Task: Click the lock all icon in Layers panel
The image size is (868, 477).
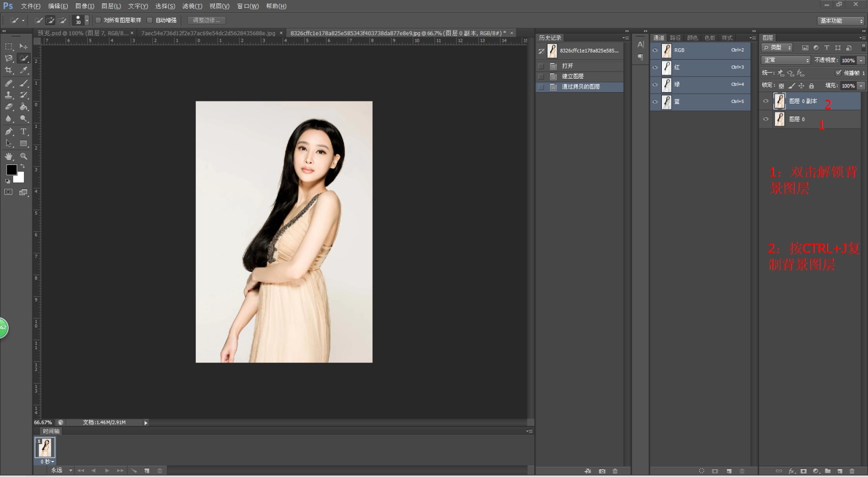Action: pos(811,86)
